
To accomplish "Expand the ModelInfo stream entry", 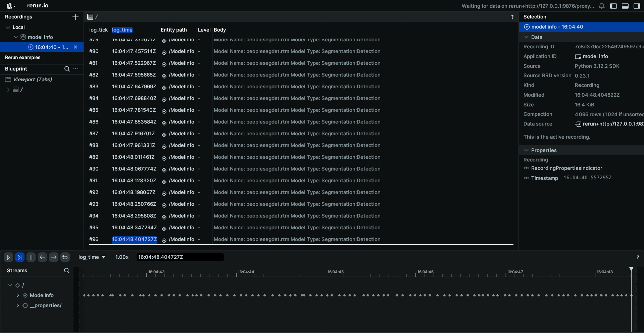I will [x=18, y=295].
